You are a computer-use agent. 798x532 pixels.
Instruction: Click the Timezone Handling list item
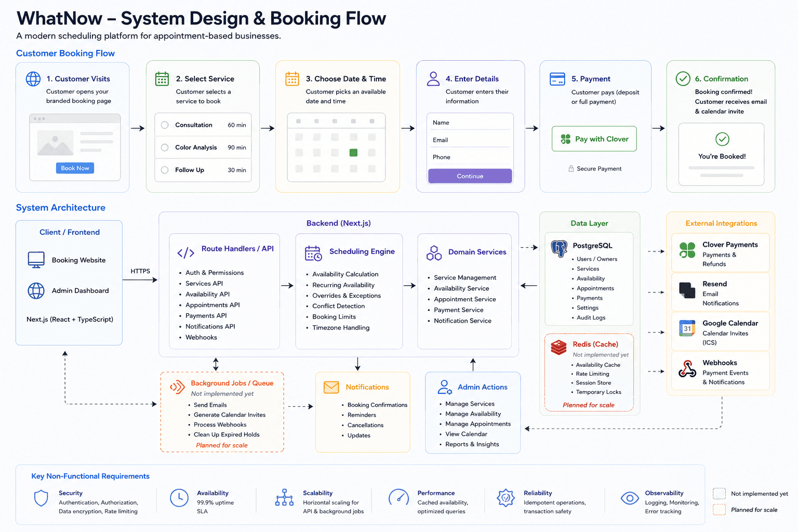[x=341, y=328]
